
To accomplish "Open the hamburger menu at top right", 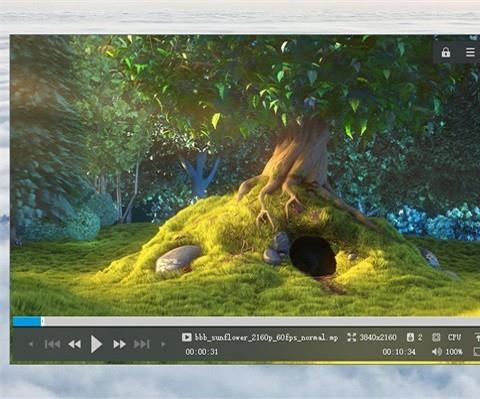I will (x=470, y=52).
